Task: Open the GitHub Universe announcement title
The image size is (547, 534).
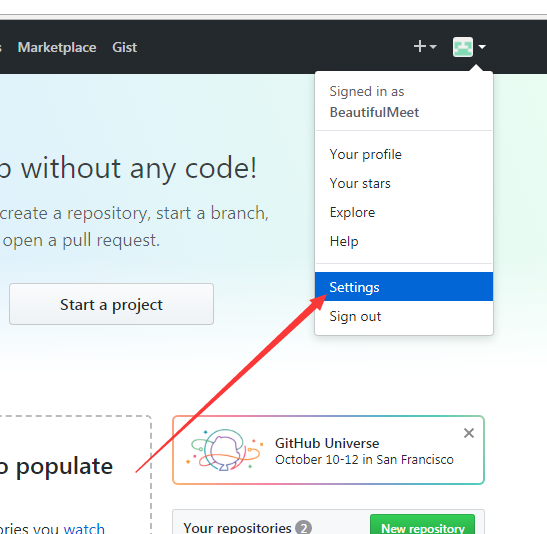Action: click(327, 443)
